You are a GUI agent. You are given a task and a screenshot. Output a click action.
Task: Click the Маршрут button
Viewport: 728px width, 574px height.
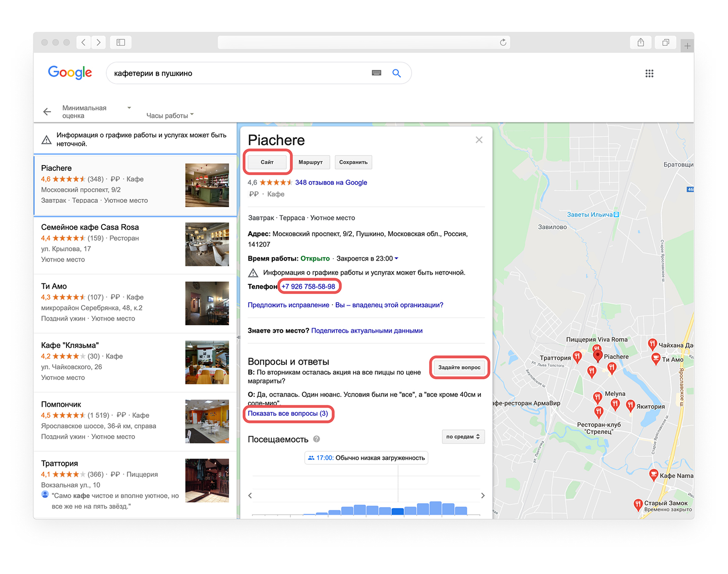click(310, 162)
